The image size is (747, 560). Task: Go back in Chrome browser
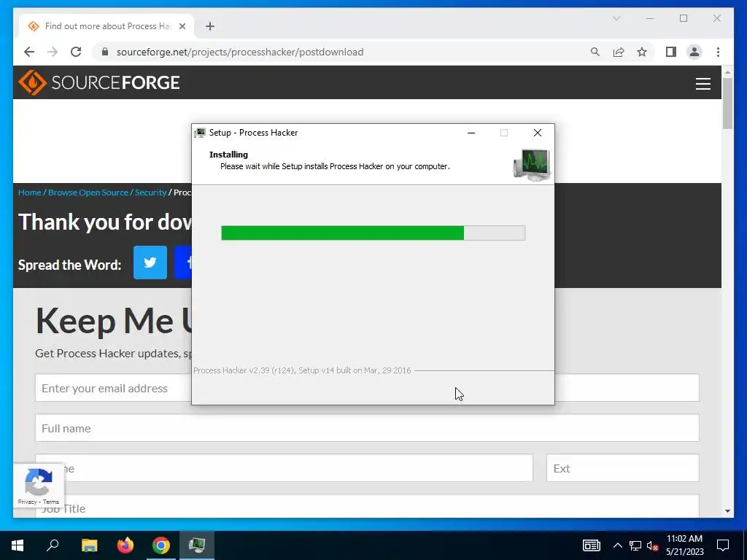pyautogui.click(x=29, y=52)
